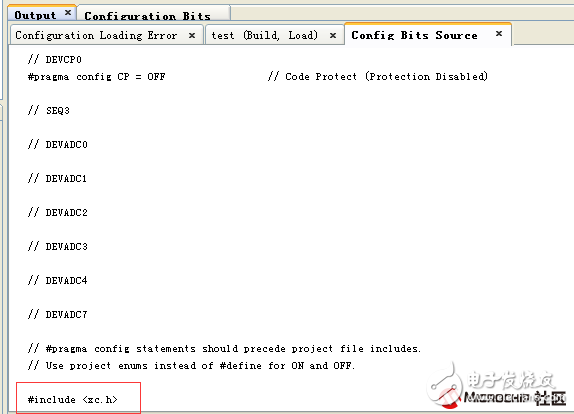Select the Configuration Loading Error tab
574x414 pixels.
click(96, 35)
